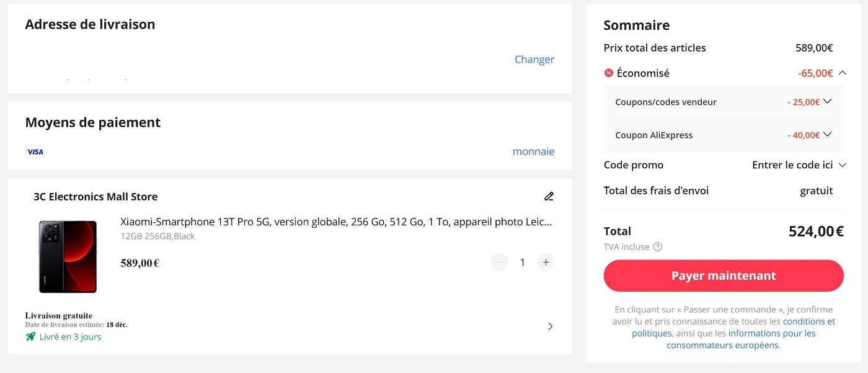This screenshot has width=868, height=373.
Task: Open conditions et politiques link
Action: (733, 328)
